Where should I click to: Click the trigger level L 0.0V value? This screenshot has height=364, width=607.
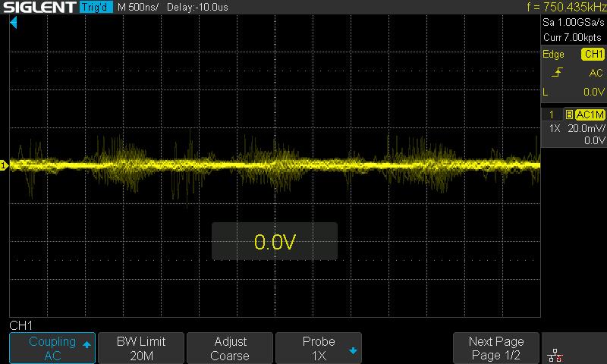[x=593, y=92]
